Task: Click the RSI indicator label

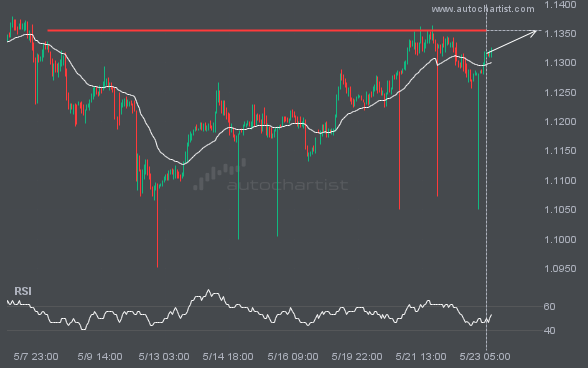Action: pos(23,291)
